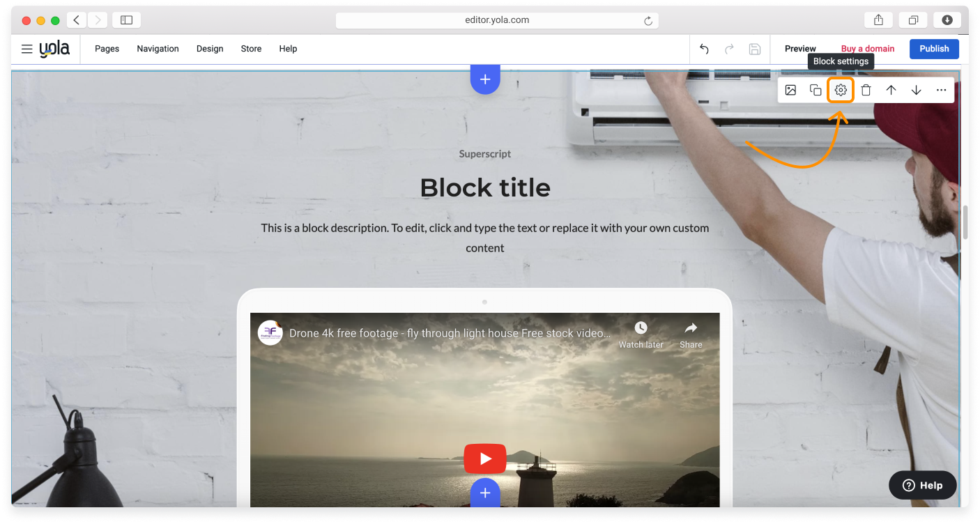980x524 pixels.
Task: Save the site using the save icon
Action: (x=755, y=49)
